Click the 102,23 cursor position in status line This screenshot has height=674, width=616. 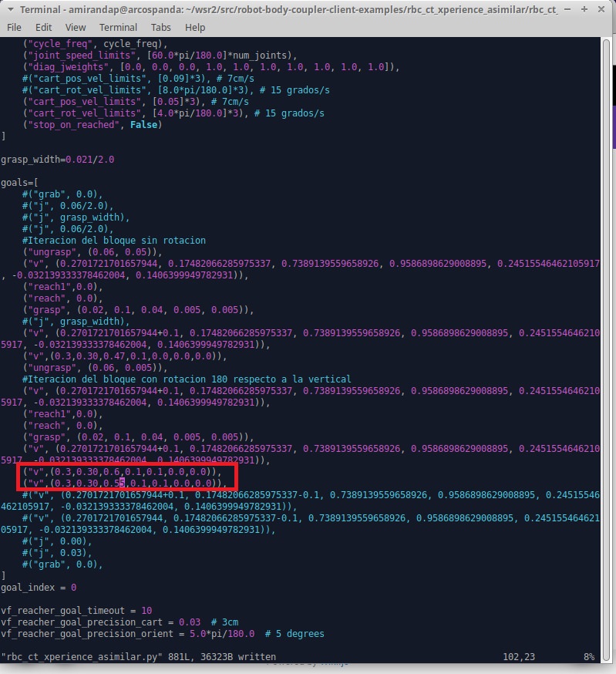(517, 656)
